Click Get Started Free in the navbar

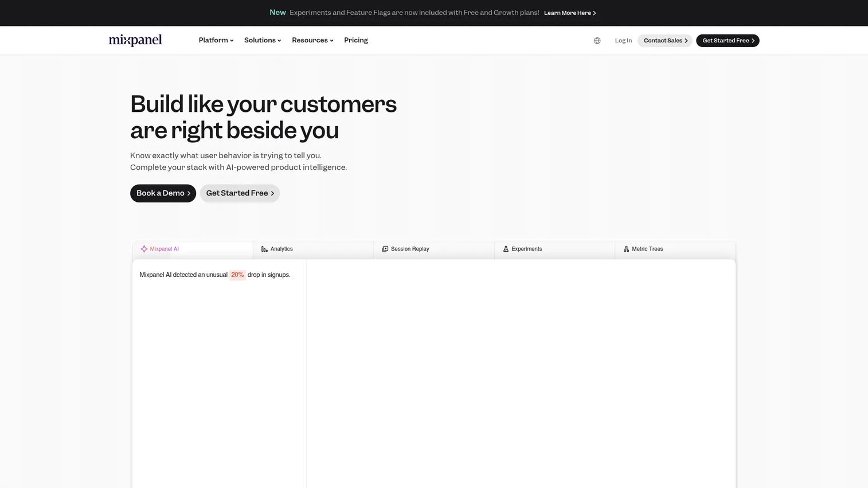(728, 41)
